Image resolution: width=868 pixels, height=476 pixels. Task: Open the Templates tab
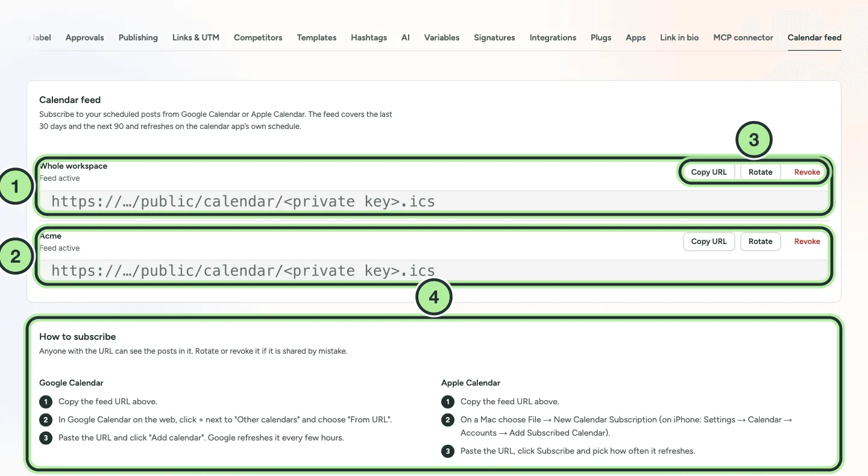316,37
